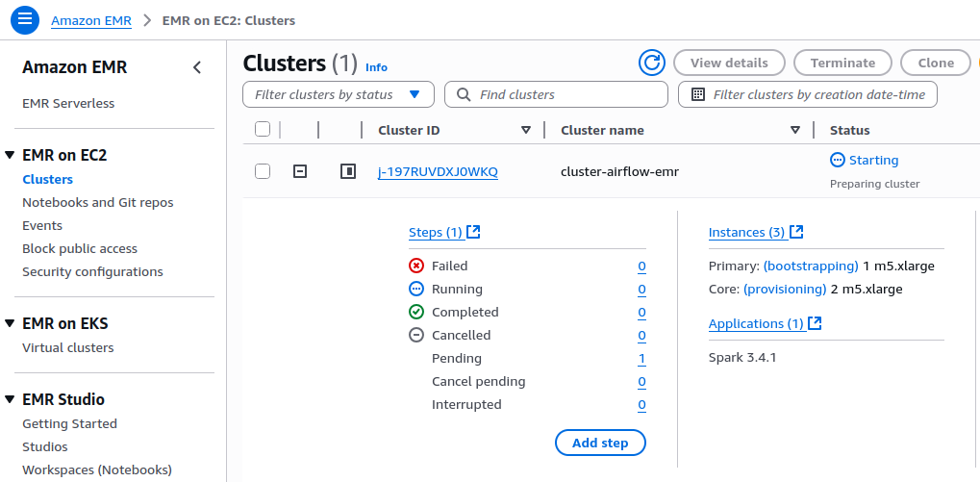Sort by Cluster ID column arrow

click(525, 130)
